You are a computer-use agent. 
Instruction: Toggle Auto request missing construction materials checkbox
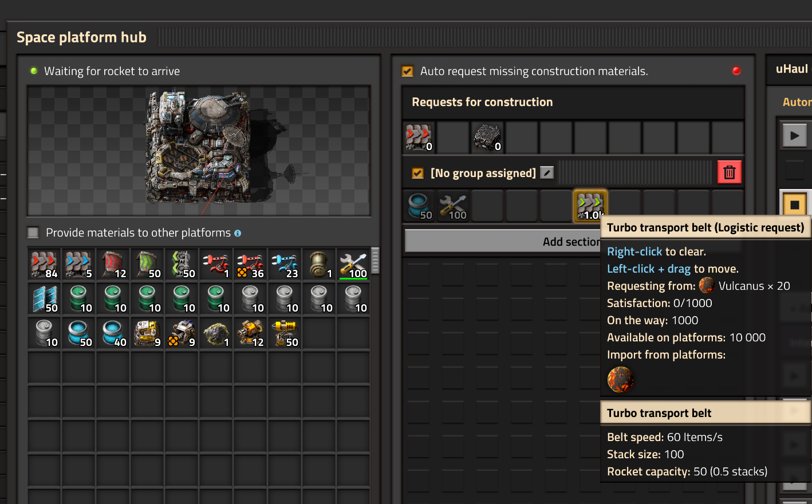(408, 71)
